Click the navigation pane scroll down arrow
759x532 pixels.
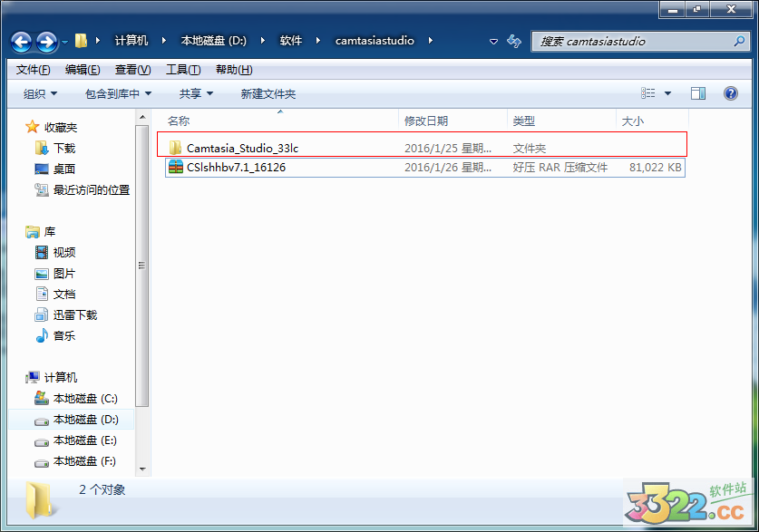click(142, 469)
